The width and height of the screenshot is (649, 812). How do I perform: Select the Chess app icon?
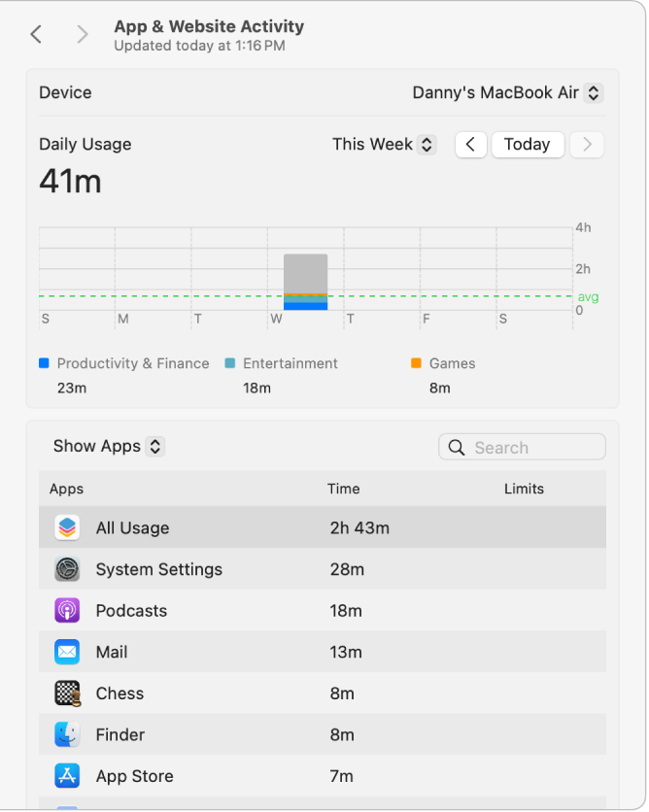(x=66, y=694)
